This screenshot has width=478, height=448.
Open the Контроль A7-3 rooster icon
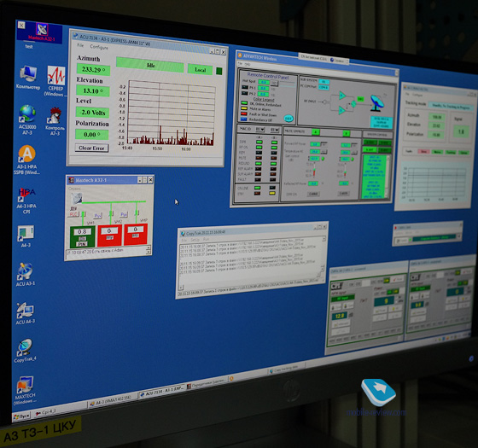point(55,121)
